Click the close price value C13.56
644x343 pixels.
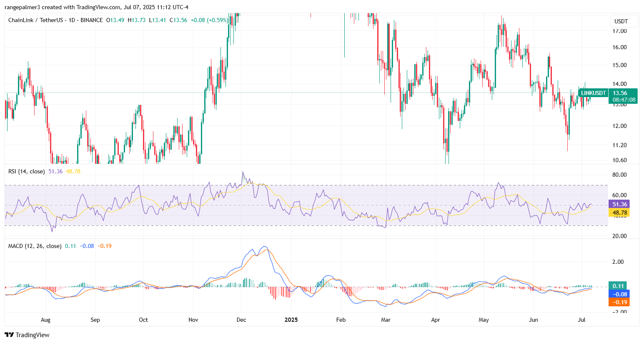tap(178, 20)
